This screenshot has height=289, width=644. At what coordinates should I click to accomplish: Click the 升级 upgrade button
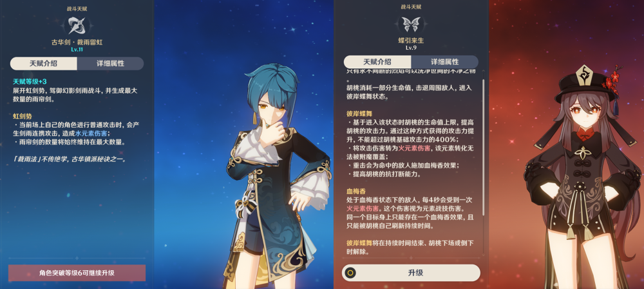411,272
